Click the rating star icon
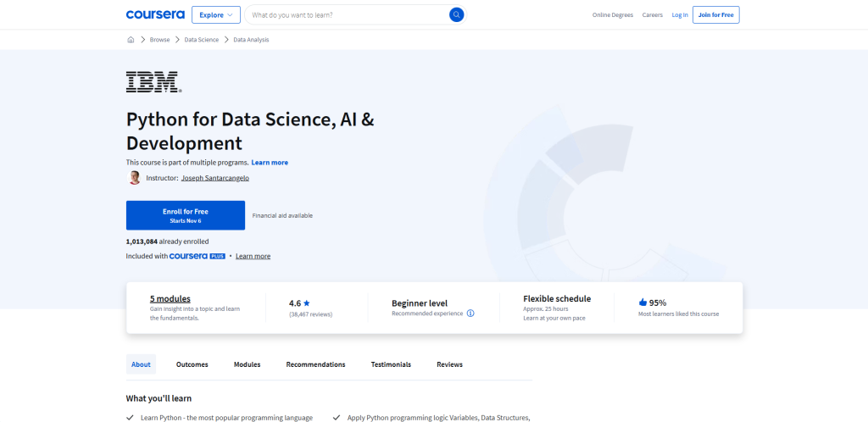The height and width of the screenshot is (422, 868). pyautogui.click(x=307, y=303)
